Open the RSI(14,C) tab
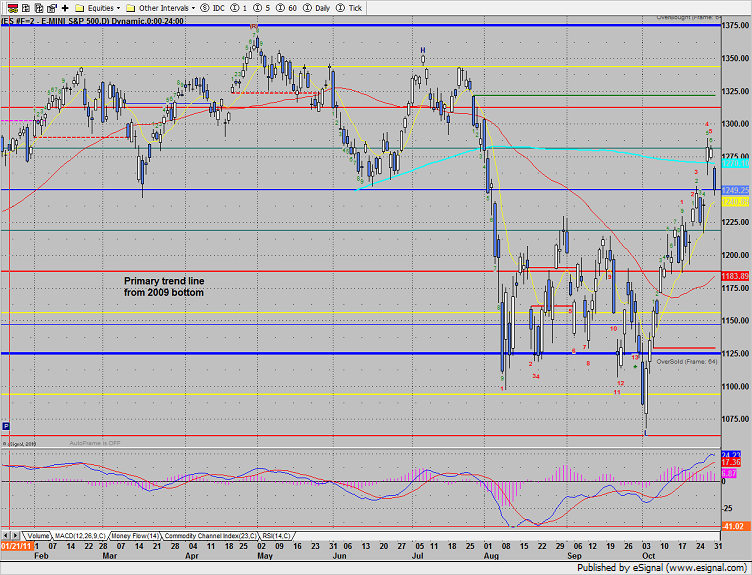Screen dimensions: 752x575 276,536
